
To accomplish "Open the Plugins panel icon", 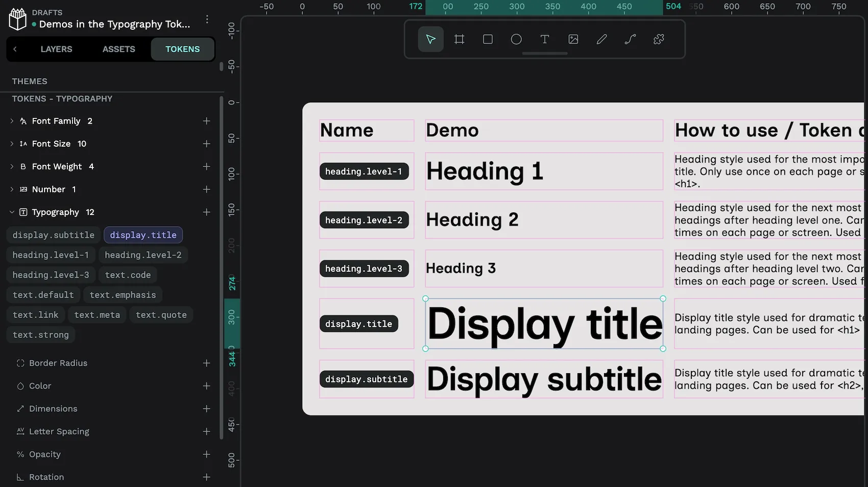I will coord(658,39).
